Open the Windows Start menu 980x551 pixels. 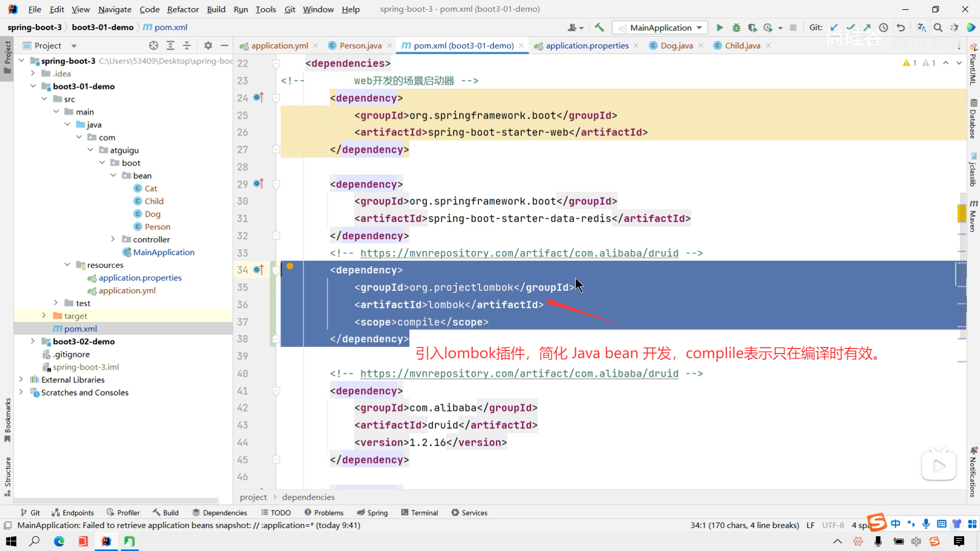(11, 541)
